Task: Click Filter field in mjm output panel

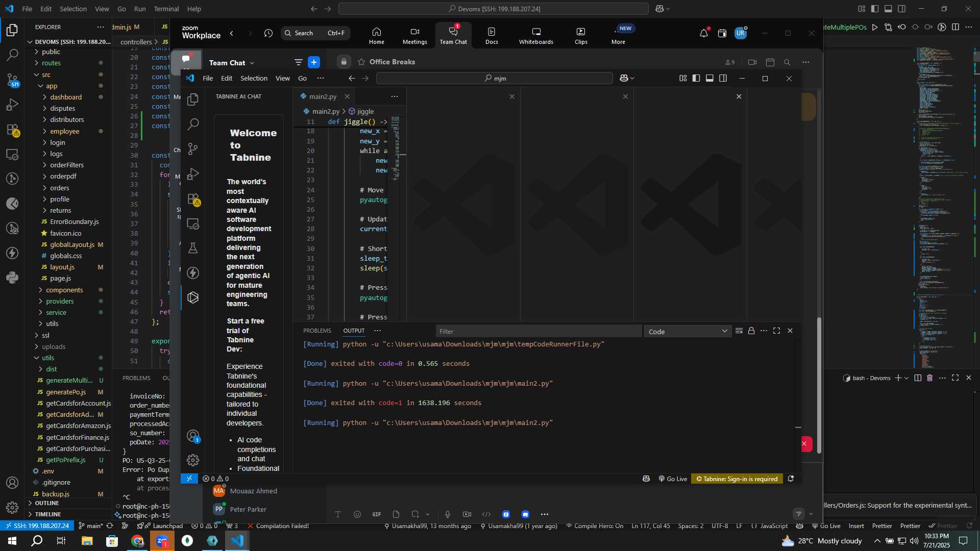Action: [x=538, y=332]
